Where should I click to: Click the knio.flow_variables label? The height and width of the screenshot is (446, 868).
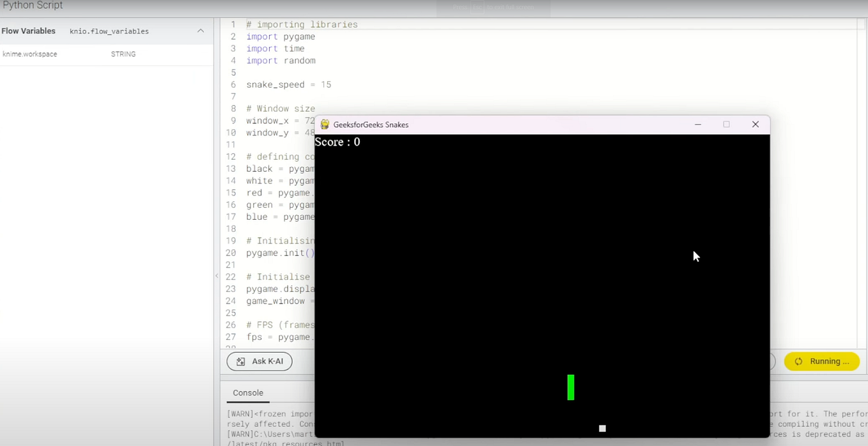coord(109,31)
